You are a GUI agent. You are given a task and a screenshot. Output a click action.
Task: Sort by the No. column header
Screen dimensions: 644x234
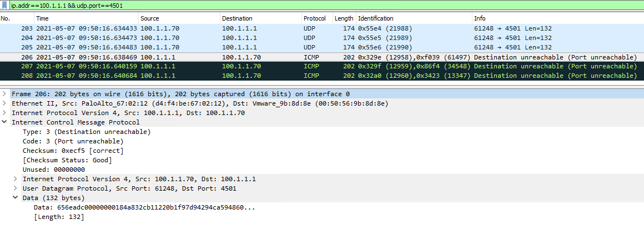pyautogui.click(x=17, y=18)
